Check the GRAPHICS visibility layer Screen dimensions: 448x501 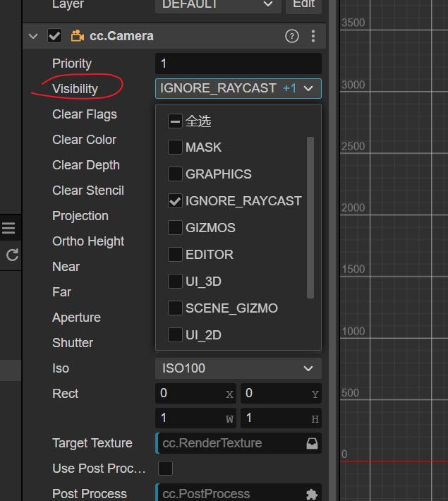[x=175, y=174]
